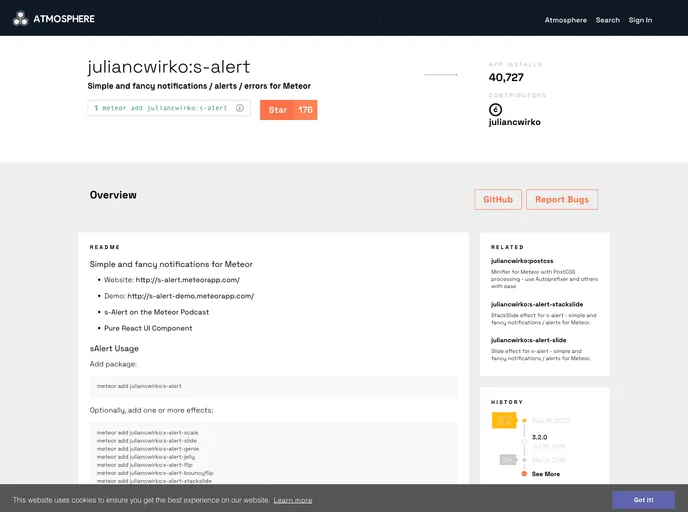
Task: Click code line meteor add juliancwirko:s-alert-genie
Action: pos(148,449)
